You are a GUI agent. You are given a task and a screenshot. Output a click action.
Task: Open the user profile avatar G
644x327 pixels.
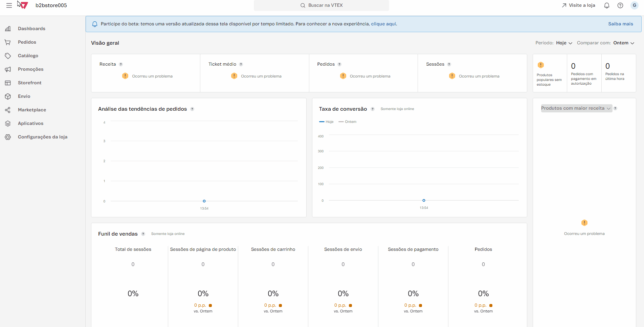point(634,5)
